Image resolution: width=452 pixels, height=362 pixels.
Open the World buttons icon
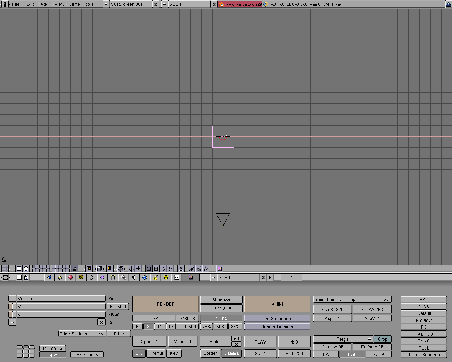tap(144, 277)
